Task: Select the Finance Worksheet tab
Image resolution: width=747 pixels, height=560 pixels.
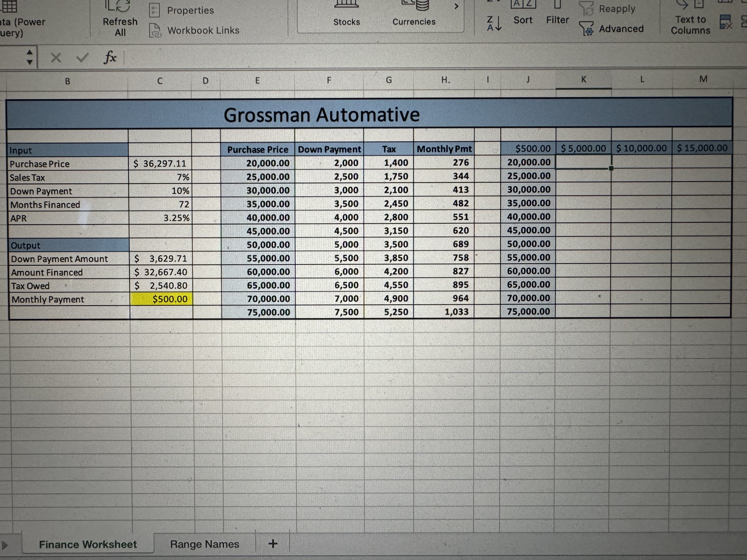Action: tap(88, 544)
